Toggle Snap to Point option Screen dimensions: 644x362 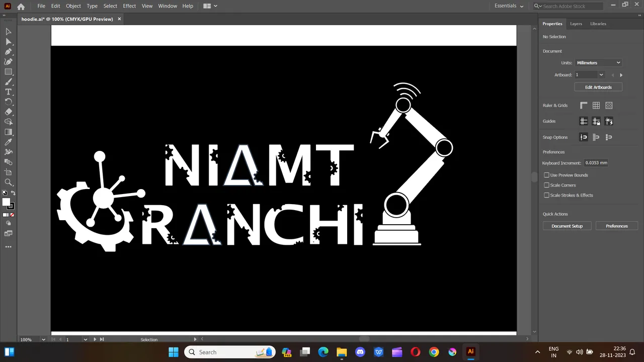click(584, 137)
